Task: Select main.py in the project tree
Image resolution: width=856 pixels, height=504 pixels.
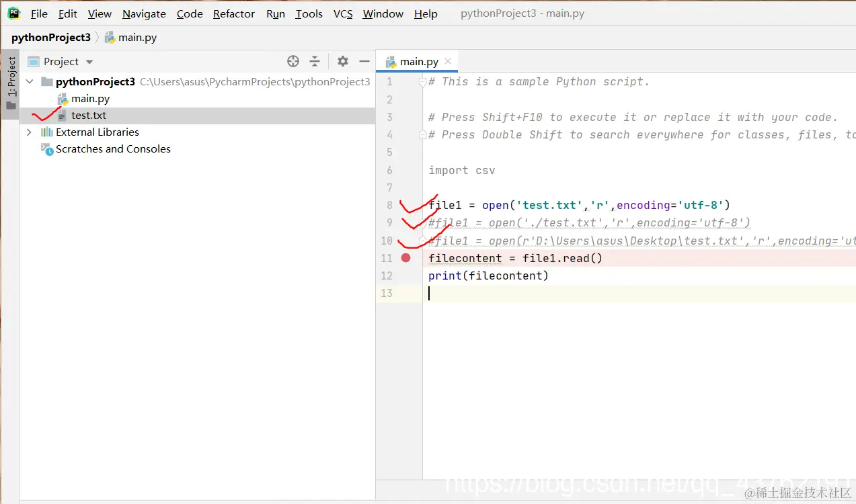Action: point(91,98)
